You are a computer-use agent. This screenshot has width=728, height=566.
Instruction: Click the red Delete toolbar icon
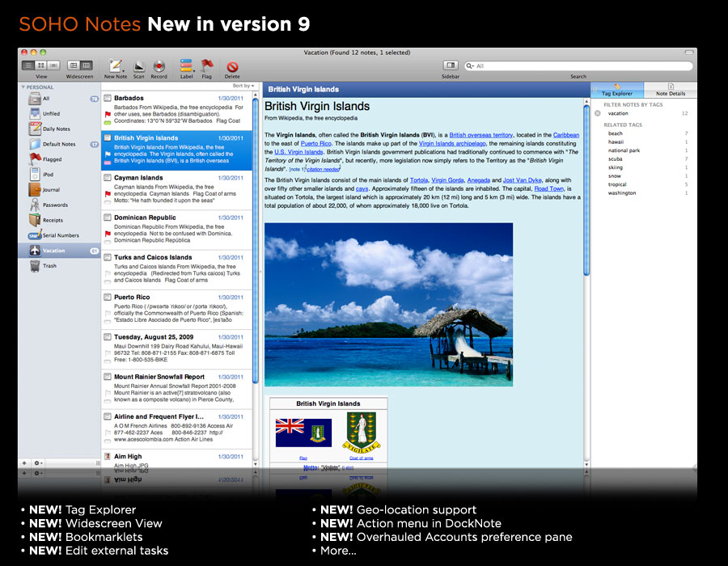(x=232, y=66)
